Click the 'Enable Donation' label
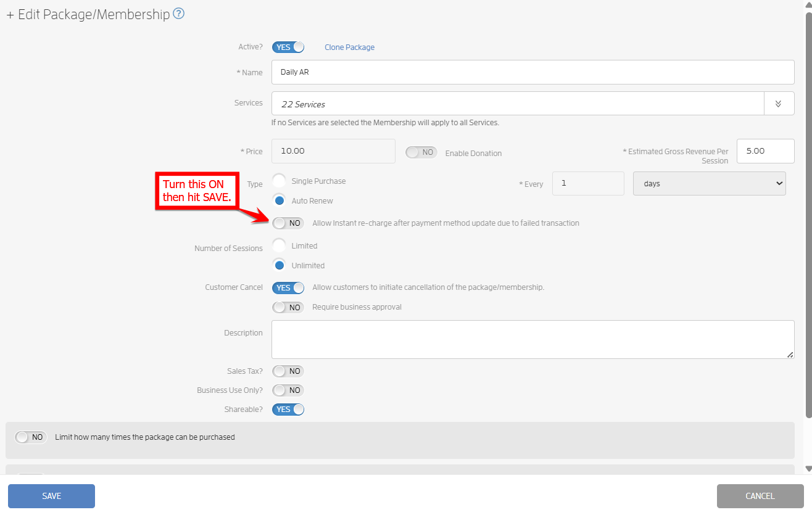812x515 pixels. pos(473,153)
